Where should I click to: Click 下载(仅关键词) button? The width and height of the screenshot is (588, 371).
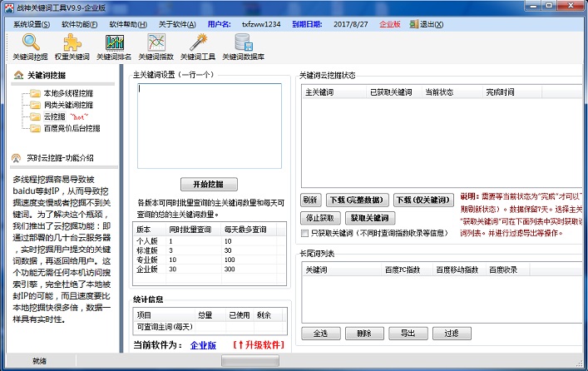[423, 200]
